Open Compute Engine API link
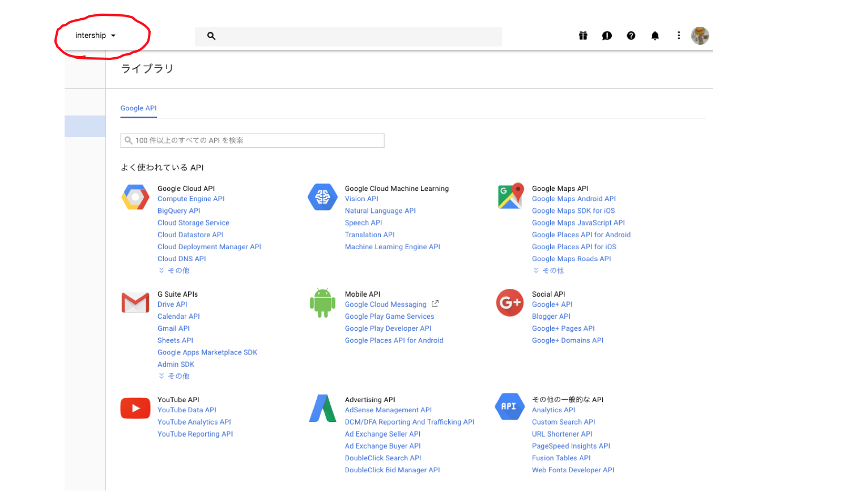 click(191, 199)
